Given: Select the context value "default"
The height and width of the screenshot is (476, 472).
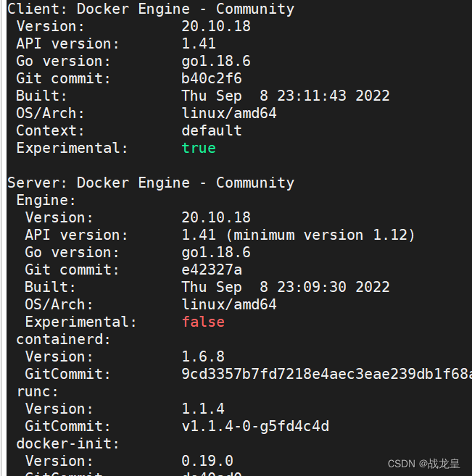Looking at the screenshot, I should point(212,131).
